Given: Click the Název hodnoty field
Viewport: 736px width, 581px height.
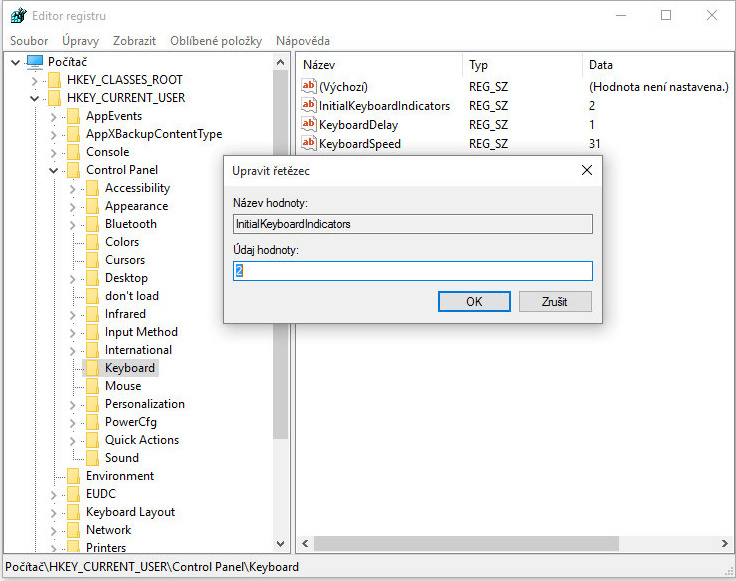Looking at the screenshot, I should tap(413, 224).
